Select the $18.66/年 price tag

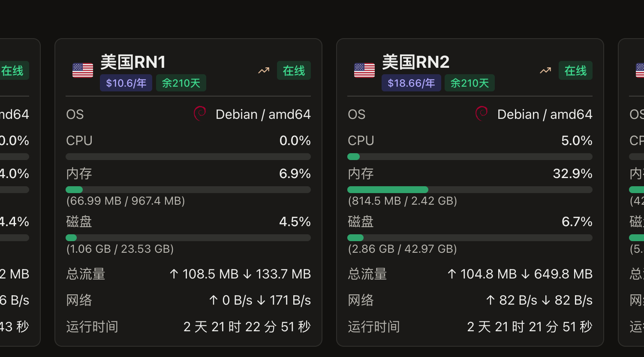click(x=411, y=83)
